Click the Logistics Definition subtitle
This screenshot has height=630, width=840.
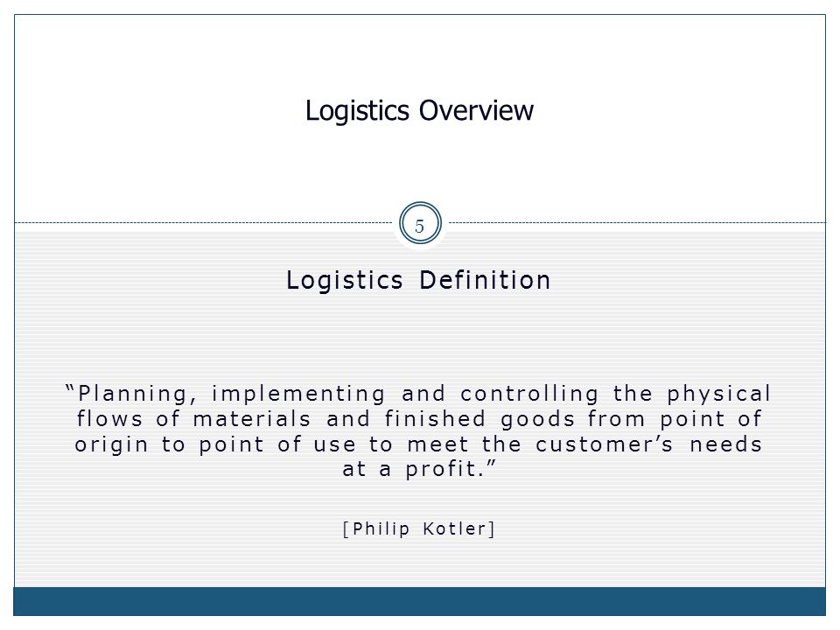tap(418, 280)
